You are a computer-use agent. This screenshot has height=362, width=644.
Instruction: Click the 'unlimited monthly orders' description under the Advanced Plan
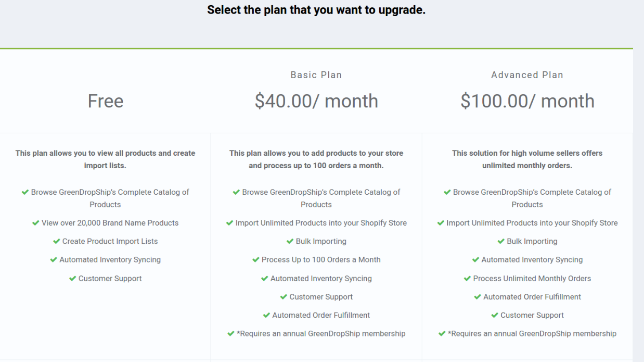pyautogui.click(x=527, y=159)
